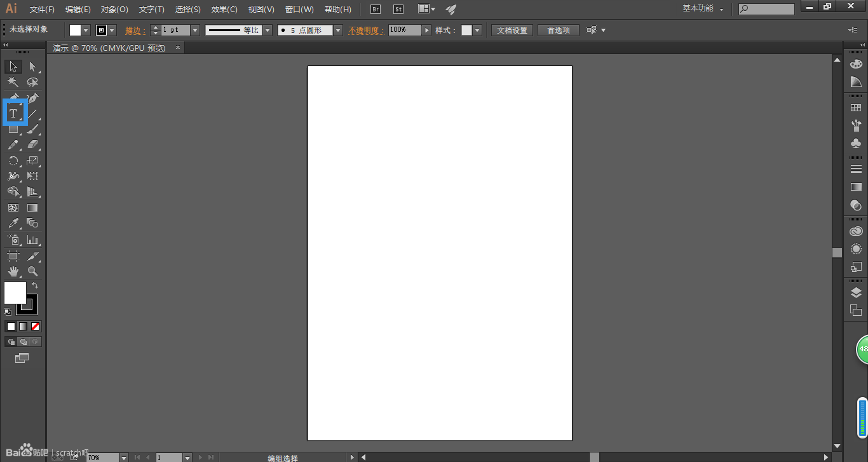The height and width of the screenshot is (462, 868).
Task: Open the Swatches panel grid icon
Action: tap(856, 108)
